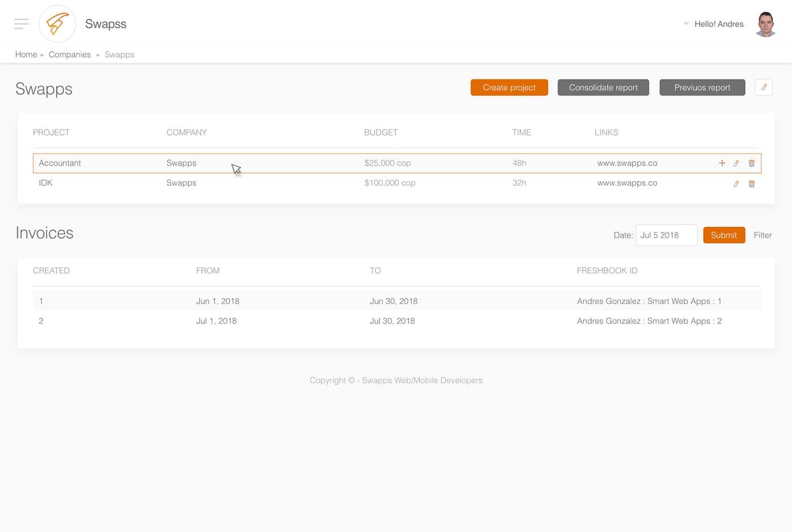Click the Swapss title text in header
Image resolution: width=792 pixels, height=532 pixels.
(x=106, y=24)
